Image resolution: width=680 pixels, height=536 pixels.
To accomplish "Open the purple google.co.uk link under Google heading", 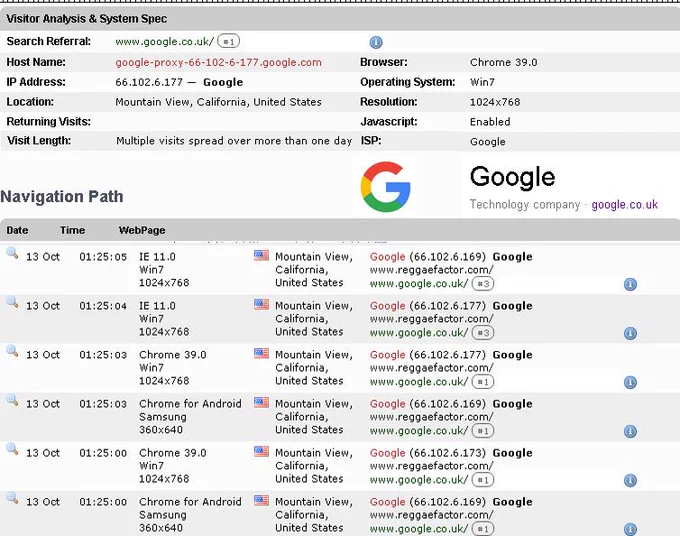I will 624,205.
